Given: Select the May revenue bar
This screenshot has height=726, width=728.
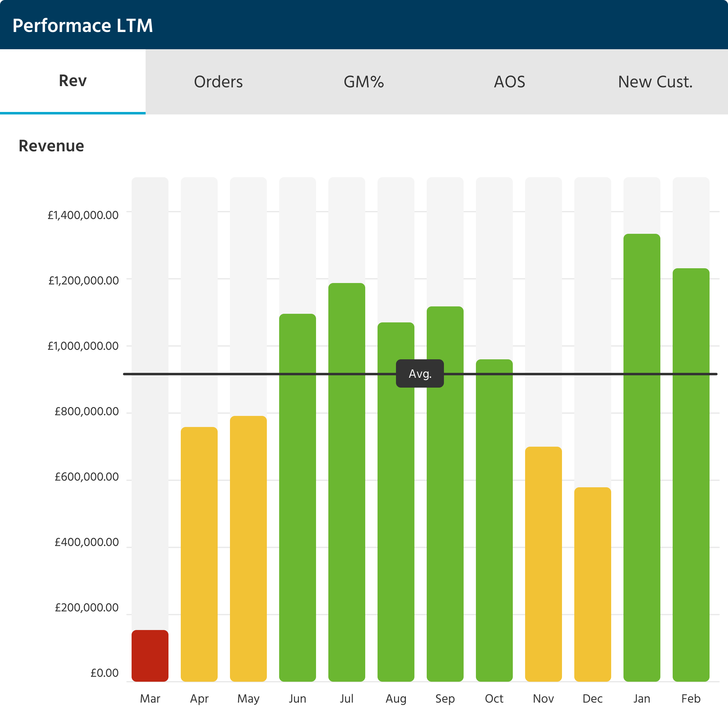Looking at the screenshot, I should (248, 549).
